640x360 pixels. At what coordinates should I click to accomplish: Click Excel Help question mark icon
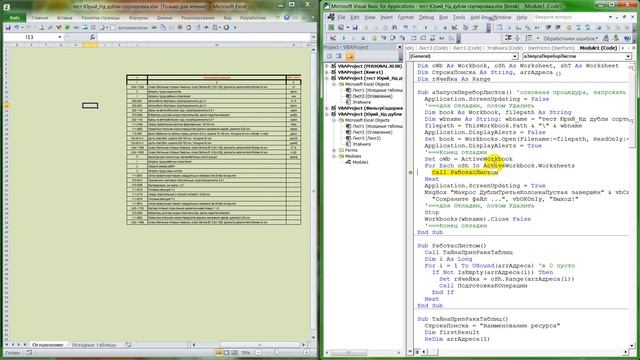coord(287,18)
